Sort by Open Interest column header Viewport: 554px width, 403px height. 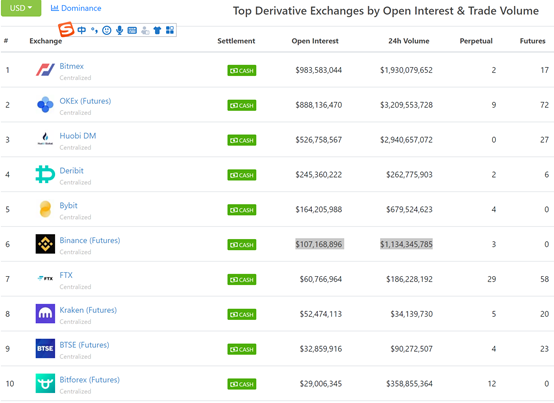(x=315, y=41)
